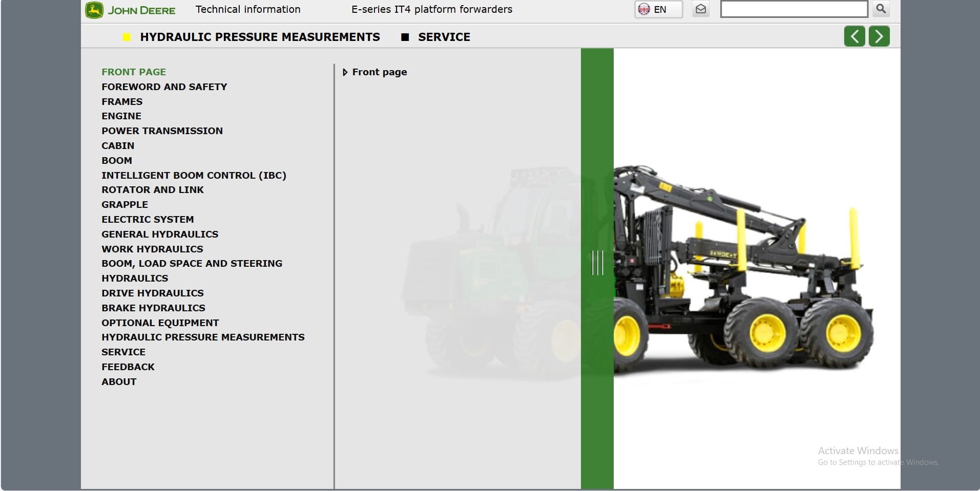
Task: Click the black square before Service
Action: 405,37
